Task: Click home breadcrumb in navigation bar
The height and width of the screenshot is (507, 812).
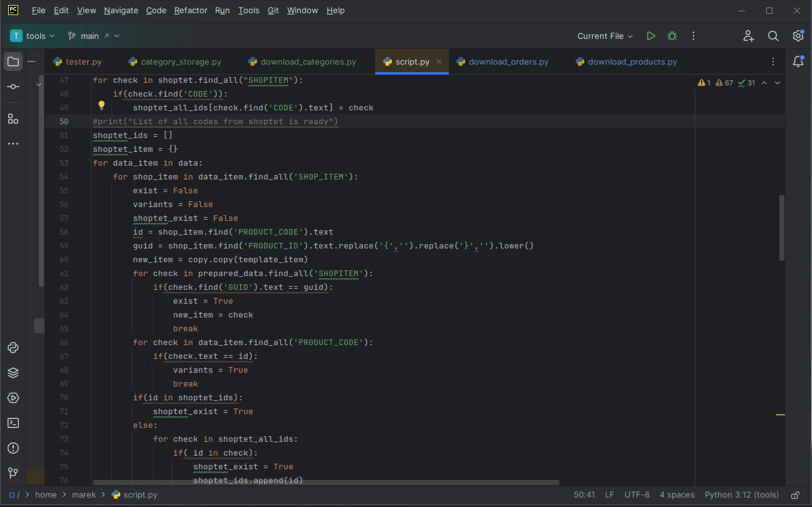Action: (x=46, y=495)
